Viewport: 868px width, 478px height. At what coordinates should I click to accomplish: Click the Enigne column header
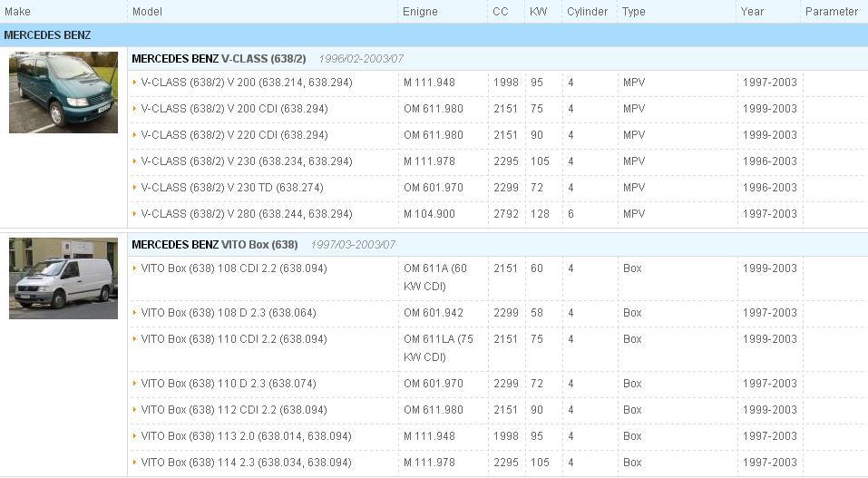(x=420, y=11)
